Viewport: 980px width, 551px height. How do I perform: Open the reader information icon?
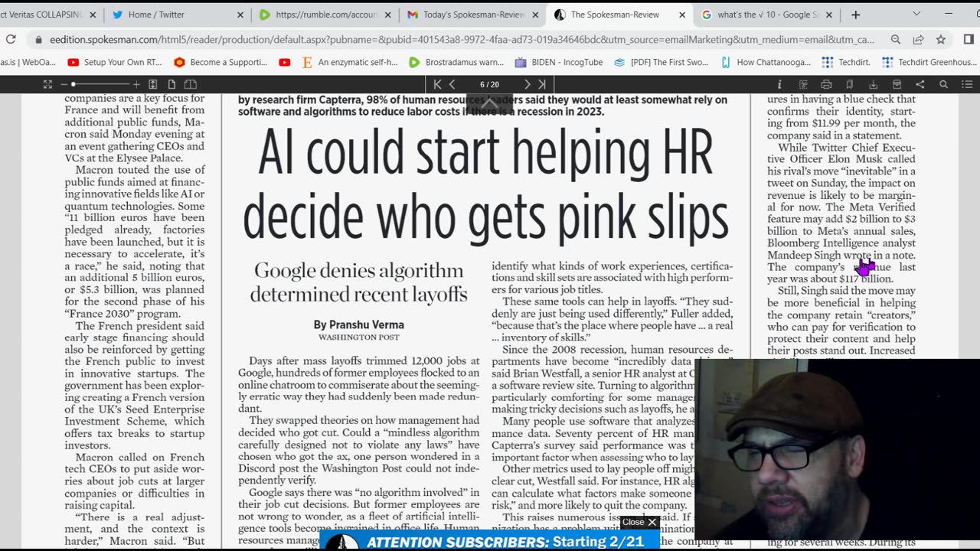[x=779, y=84]
